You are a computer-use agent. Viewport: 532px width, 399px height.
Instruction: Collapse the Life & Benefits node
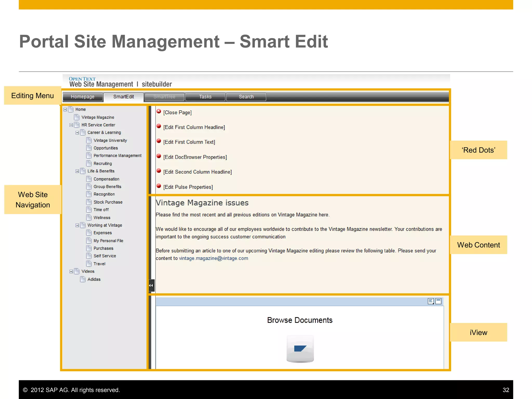77,171
